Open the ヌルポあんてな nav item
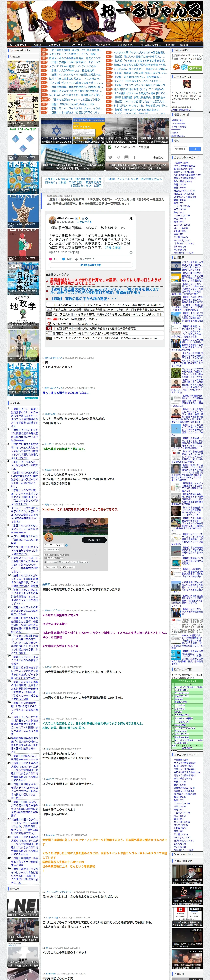Viewport: 210px width, 980px height. (126, 45)
